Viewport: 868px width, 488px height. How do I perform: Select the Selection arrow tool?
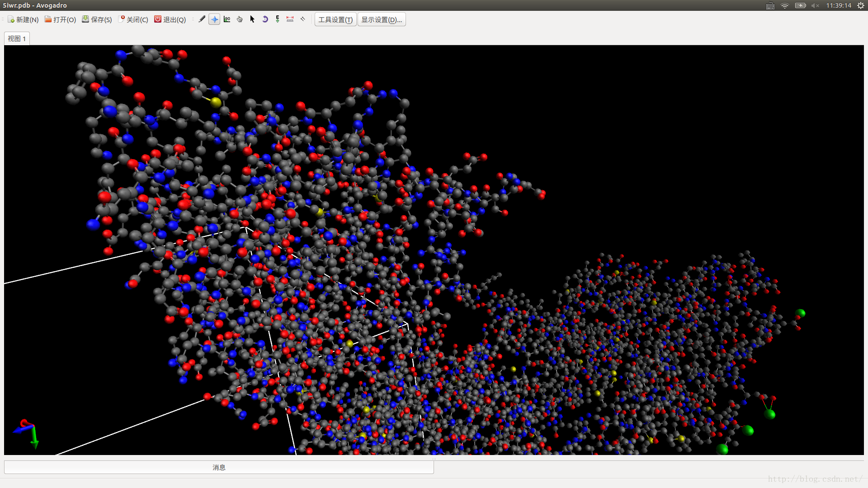click(x=252, y=19)
